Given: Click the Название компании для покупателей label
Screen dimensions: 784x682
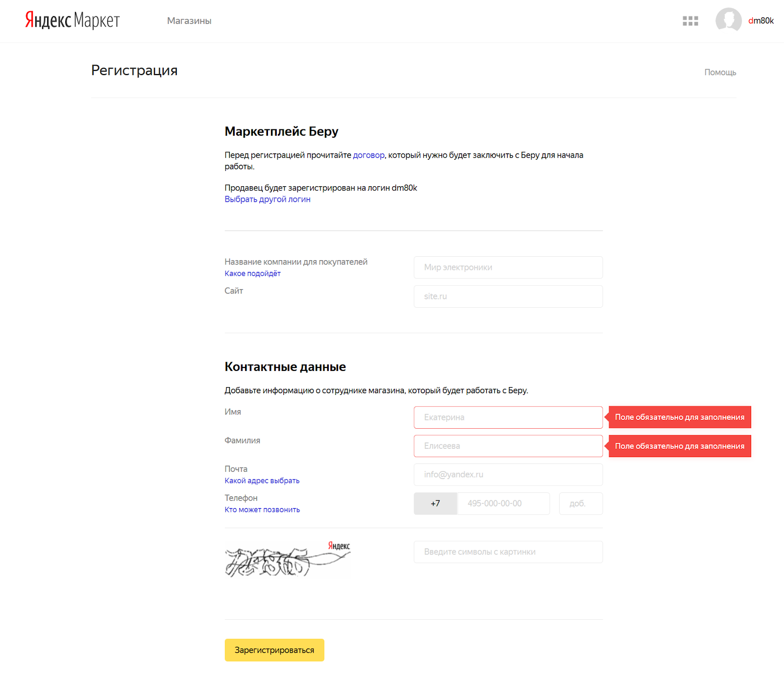Looking at the screenshot, I should 296,262.
